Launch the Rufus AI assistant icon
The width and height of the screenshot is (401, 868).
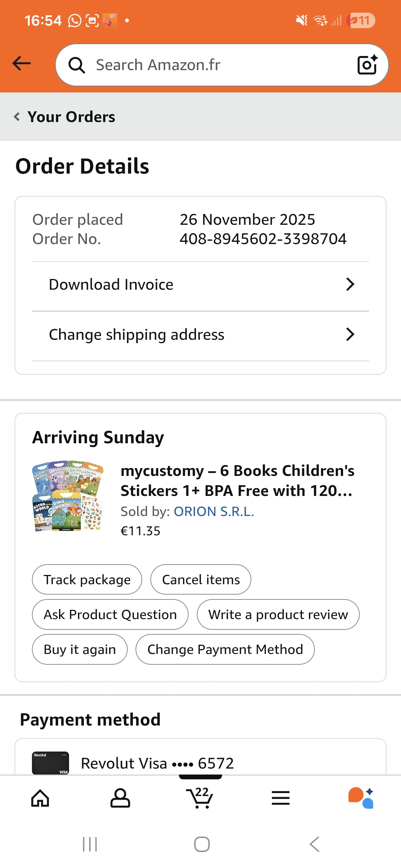(x=361, y=798)
